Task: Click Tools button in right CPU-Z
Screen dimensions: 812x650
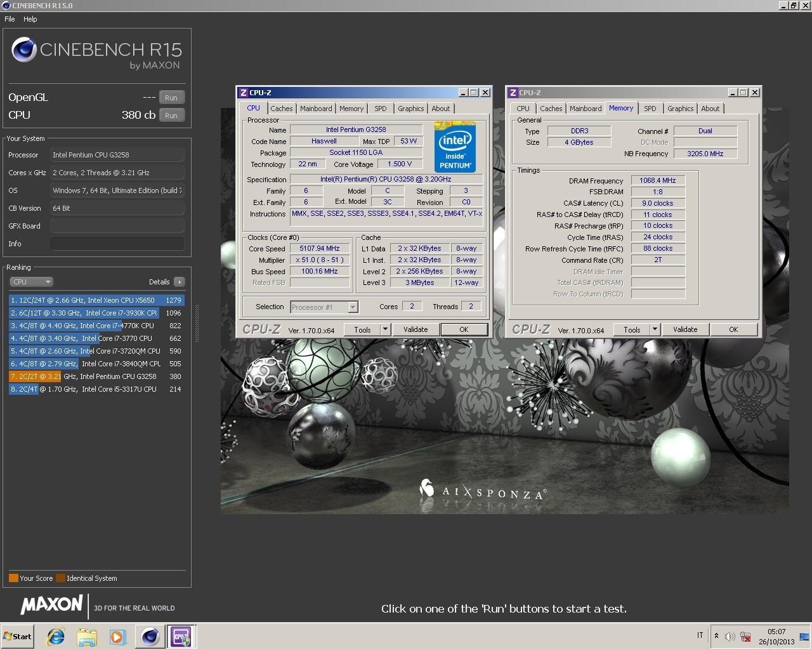Action: click(x=632, y=329)
